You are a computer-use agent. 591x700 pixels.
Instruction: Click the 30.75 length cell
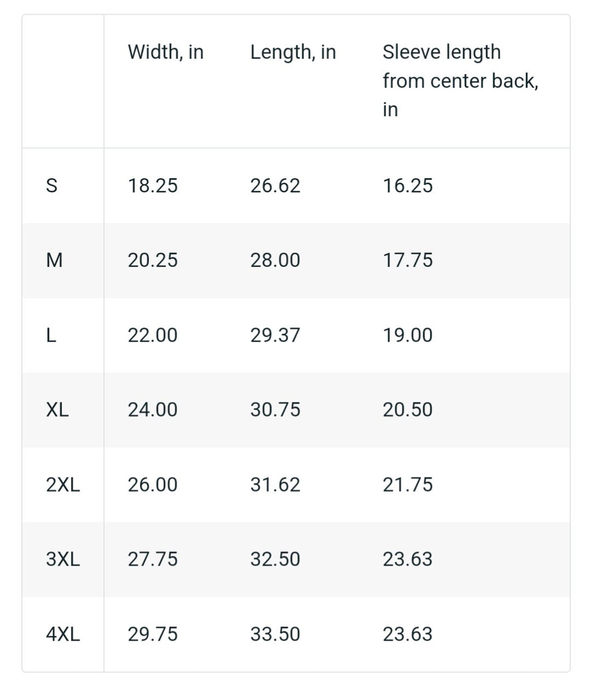275,409
